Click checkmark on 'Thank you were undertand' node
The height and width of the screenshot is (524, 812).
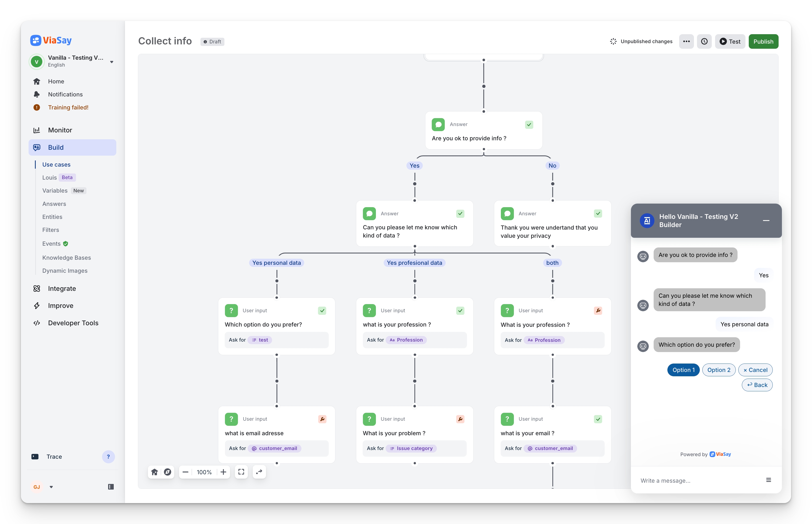tap(598, 214)
